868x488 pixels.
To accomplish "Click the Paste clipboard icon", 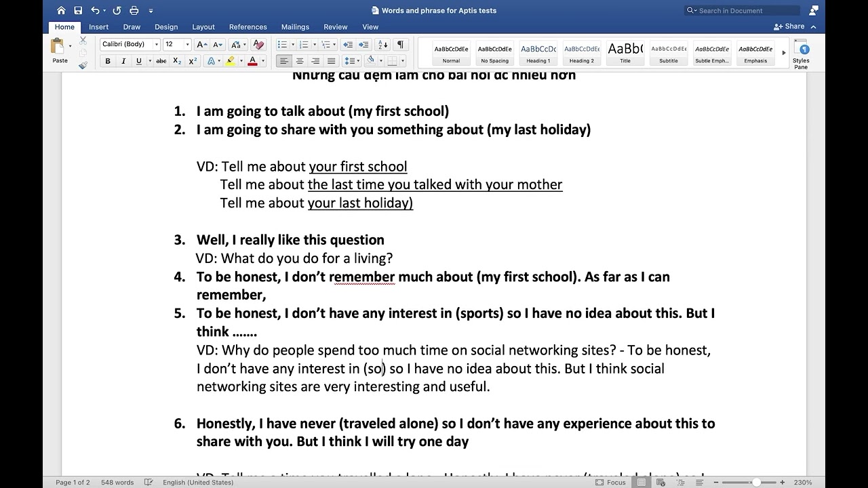I will (x=58, y=46).
